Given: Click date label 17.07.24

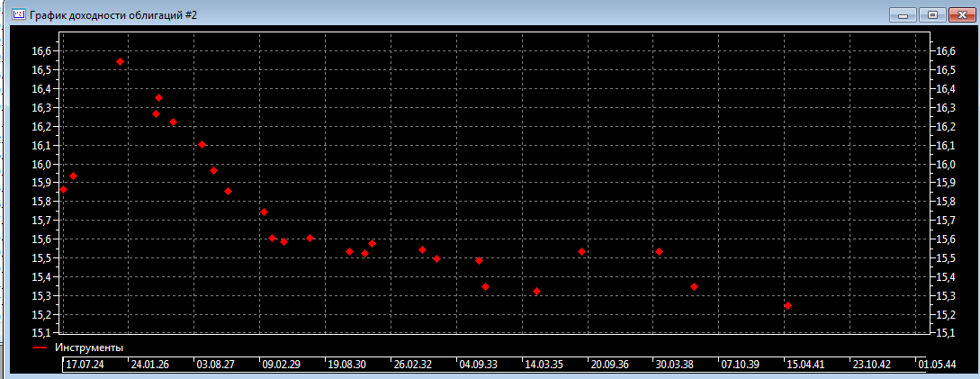Looking at the screenshot, I should [x=85, y=364].
